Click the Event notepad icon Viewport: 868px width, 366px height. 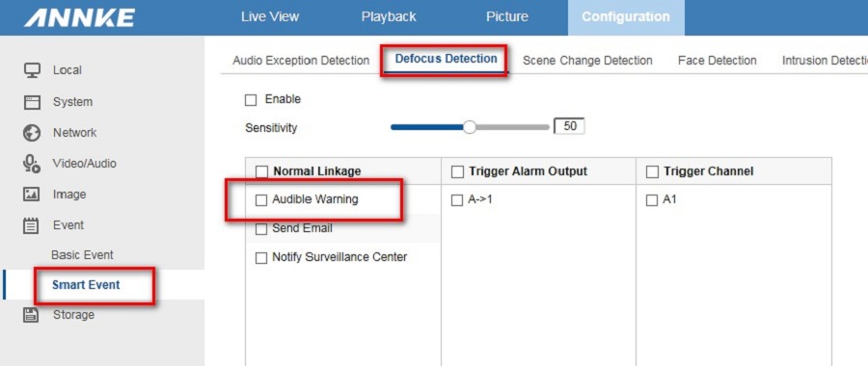[32, 225]
